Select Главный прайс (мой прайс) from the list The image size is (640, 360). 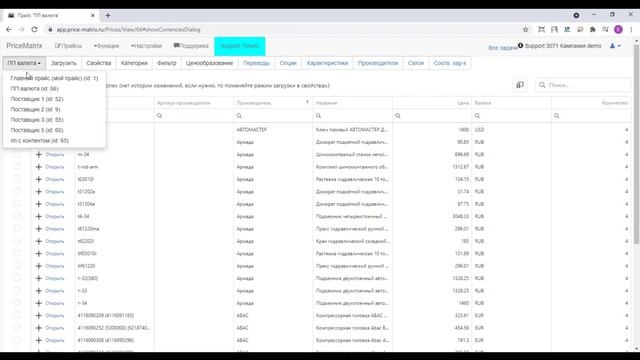coord(54,78)
